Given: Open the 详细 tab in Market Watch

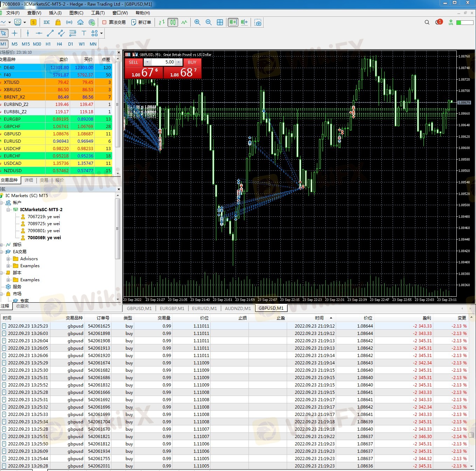Looking at the screenshot, I should (29, 180).
